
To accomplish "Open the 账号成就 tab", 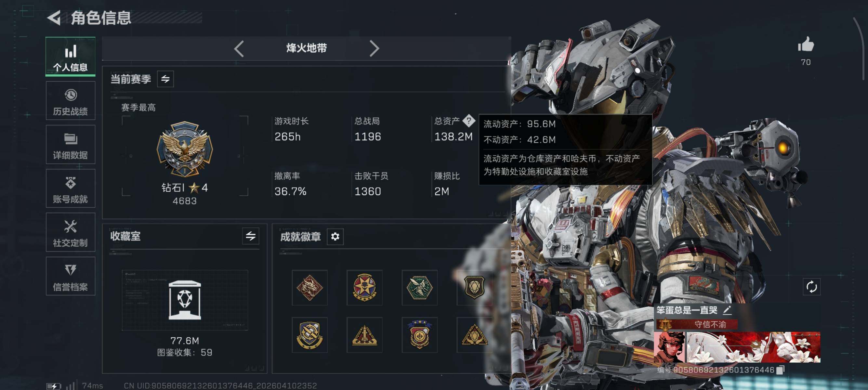I will (x=71, y=188).
